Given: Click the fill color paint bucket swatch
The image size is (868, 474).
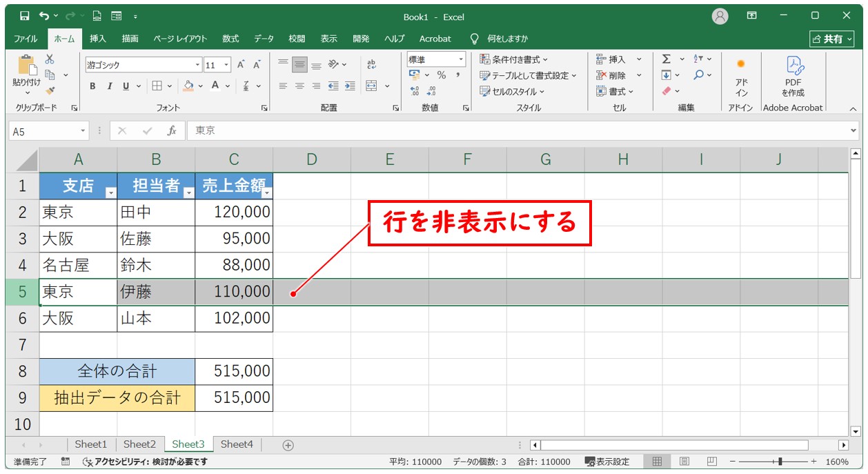Looking at the screenshot, I should [x=188, y=86].
